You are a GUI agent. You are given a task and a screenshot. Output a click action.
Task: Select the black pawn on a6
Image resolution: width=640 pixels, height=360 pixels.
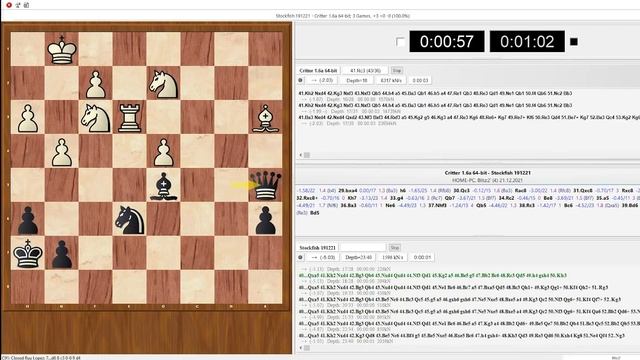click(x=265, y=219)
